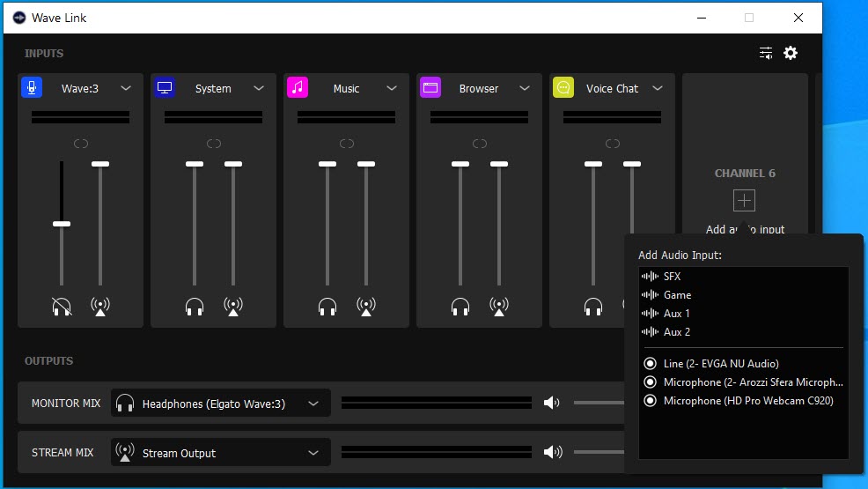
Task: Click Wave:3 monitor volume fader handle
Action: (x=62, y=224)
